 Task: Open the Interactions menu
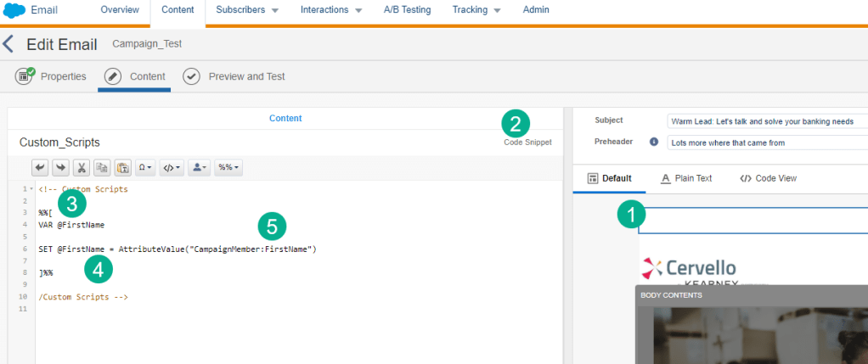click(331, 11)
